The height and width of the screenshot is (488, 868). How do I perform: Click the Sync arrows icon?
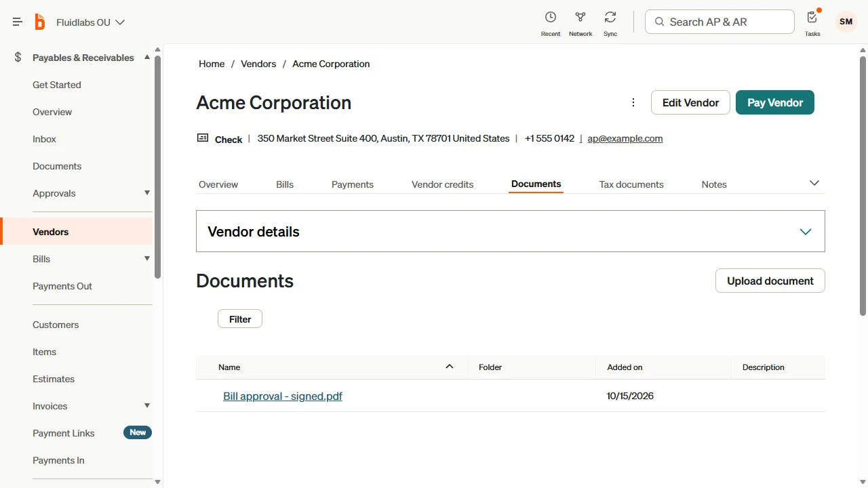pyautogui.click(x=610, y=18)
